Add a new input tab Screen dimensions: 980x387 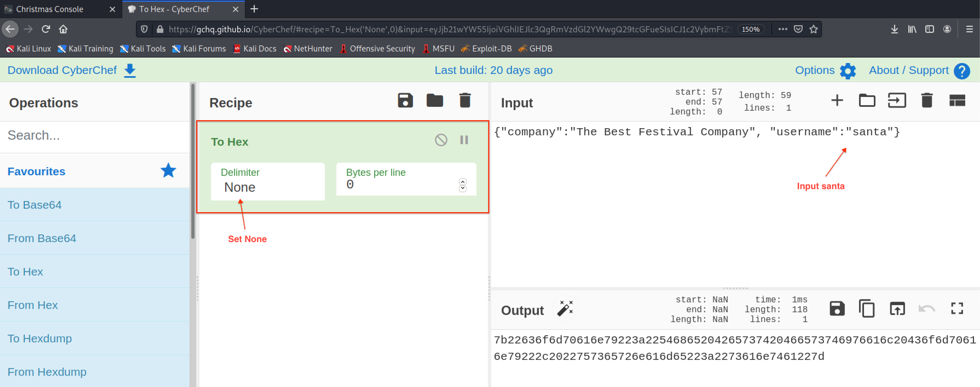837,101
